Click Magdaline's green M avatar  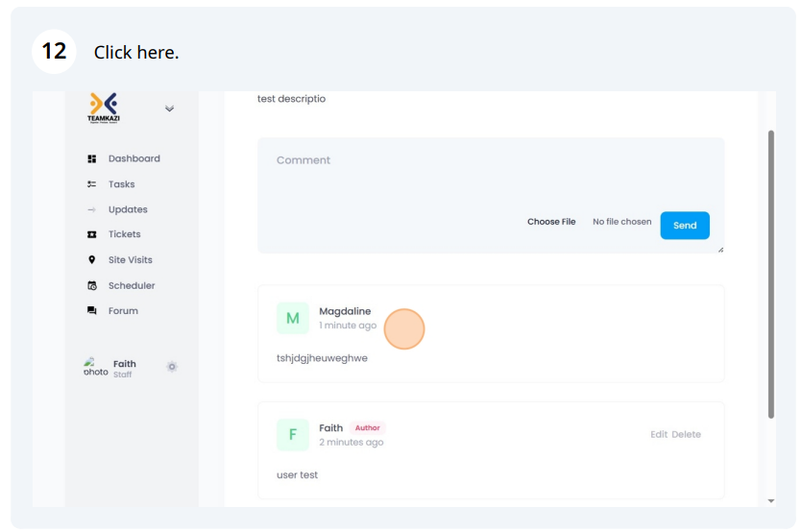293,319
